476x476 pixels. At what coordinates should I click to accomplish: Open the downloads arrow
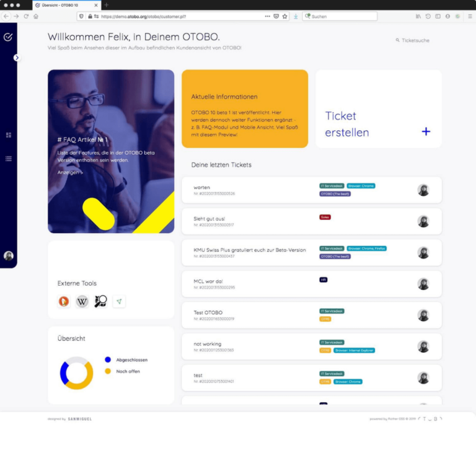[x=296, y=16]
